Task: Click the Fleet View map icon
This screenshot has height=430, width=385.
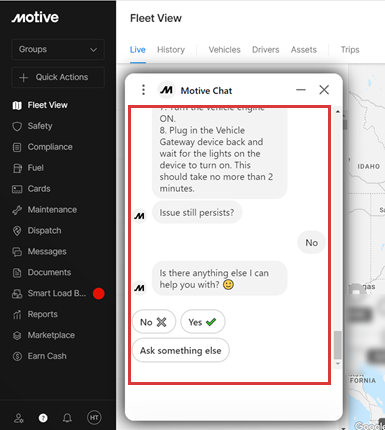Action: pyautogui.click(x=17, y=106)
